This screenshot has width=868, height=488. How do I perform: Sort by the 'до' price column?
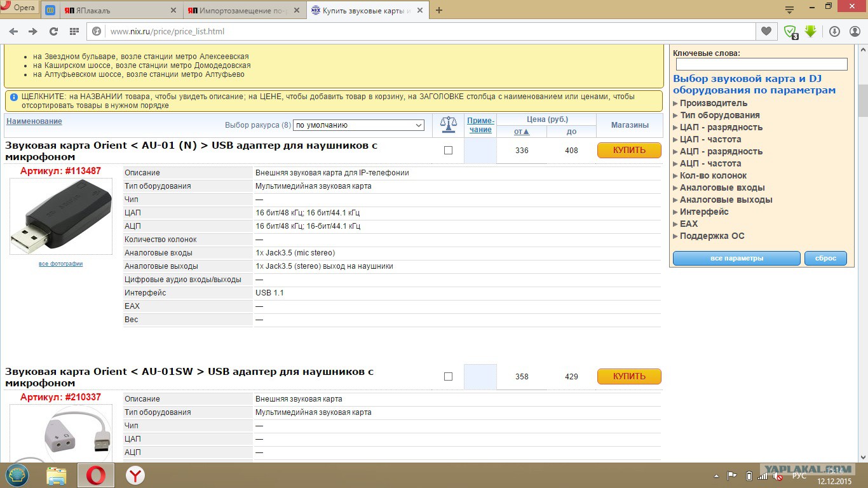[571, 132]
